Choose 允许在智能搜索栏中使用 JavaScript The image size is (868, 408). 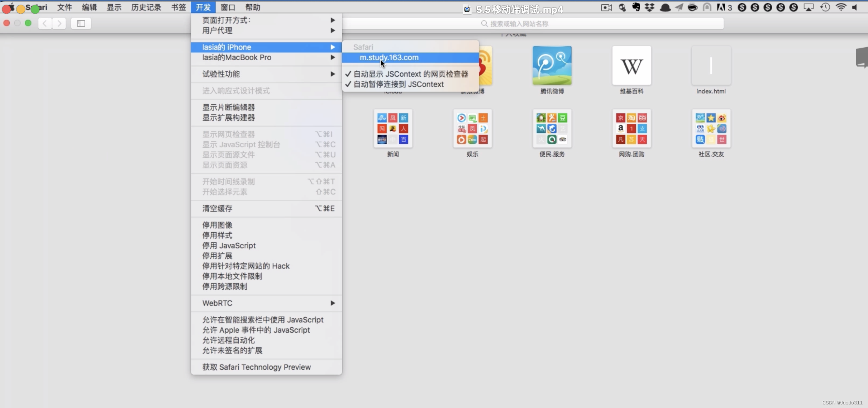(x=266, y=319)
